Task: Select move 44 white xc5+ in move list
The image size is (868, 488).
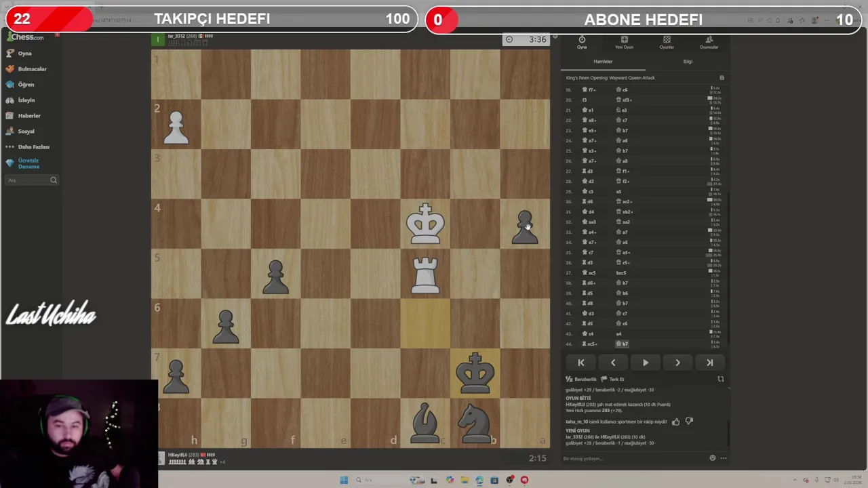Action: point(589,344)
